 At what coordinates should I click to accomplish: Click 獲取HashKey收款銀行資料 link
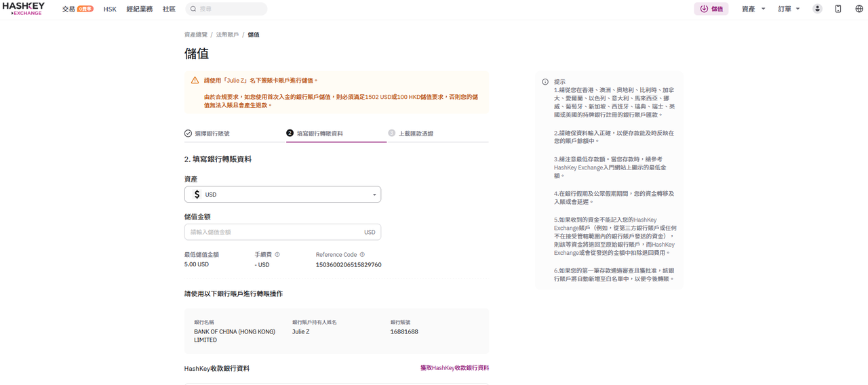point(454,368)
